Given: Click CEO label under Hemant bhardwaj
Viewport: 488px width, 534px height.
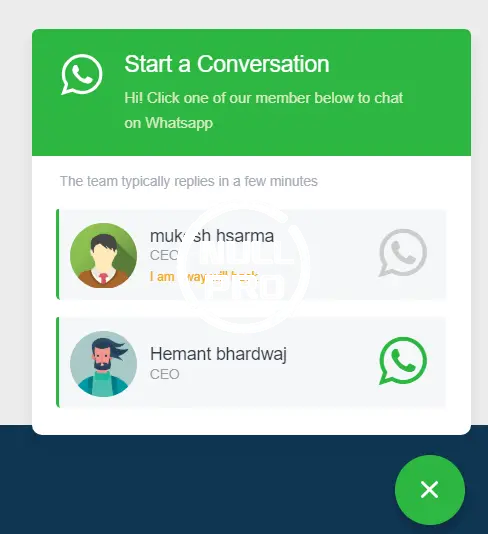Looking at the screenshot, I should click(164, 374).
